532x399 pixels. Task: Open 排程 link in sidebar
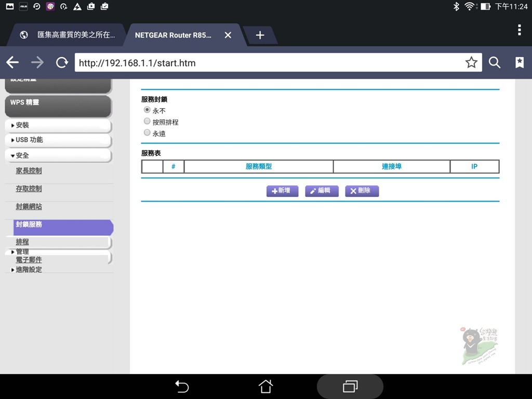(22, 242)
